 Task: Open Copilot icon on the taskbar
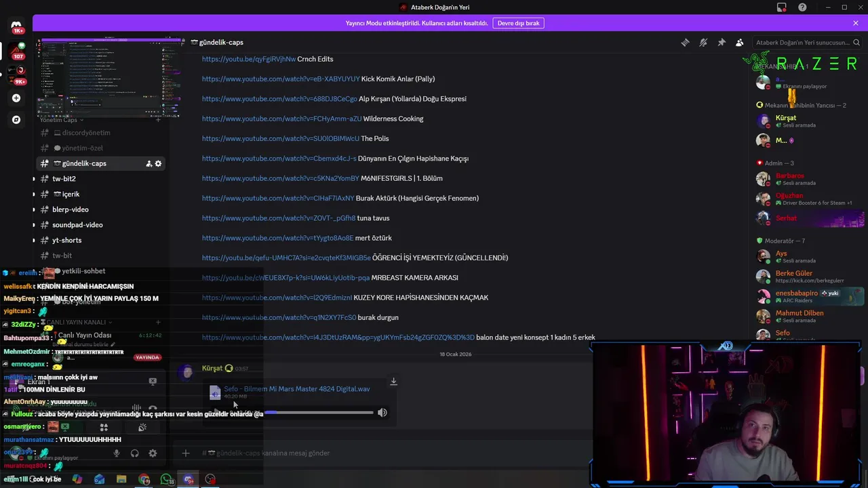tap(77, 479)
